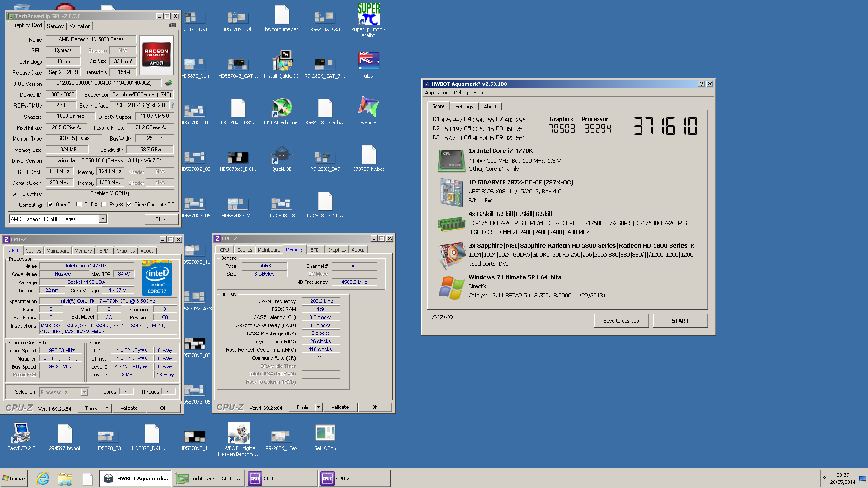
Task: Open Settings tab in HWBOT Aquamark
Action: pyautogui.click(x=464, y=107)
